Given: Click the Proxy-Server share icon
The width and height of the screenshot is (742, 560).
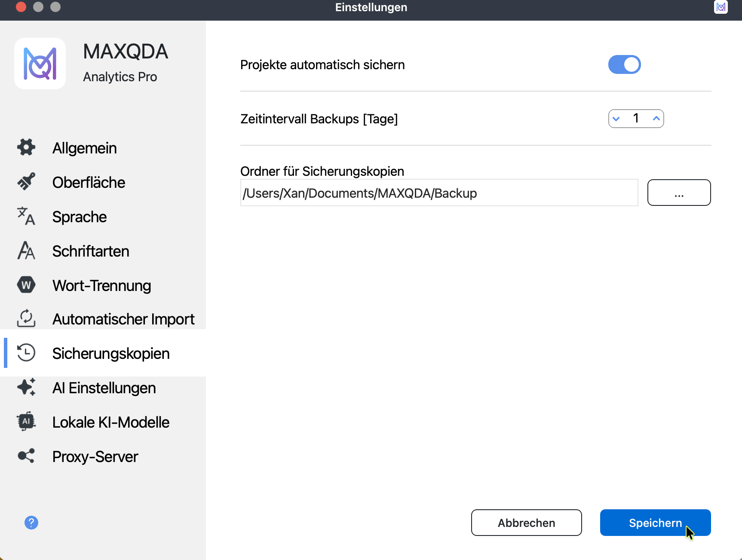Looking at the screenshot, I should [26, 456].
